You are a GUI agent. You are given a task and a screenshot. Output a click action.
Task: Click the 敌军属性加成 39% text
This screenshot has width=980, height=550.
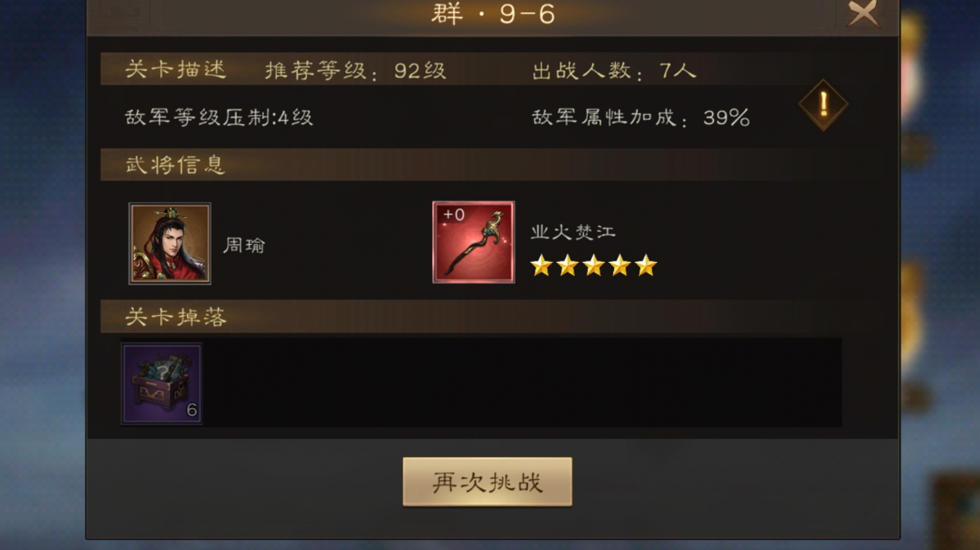[x=641, y=118]
